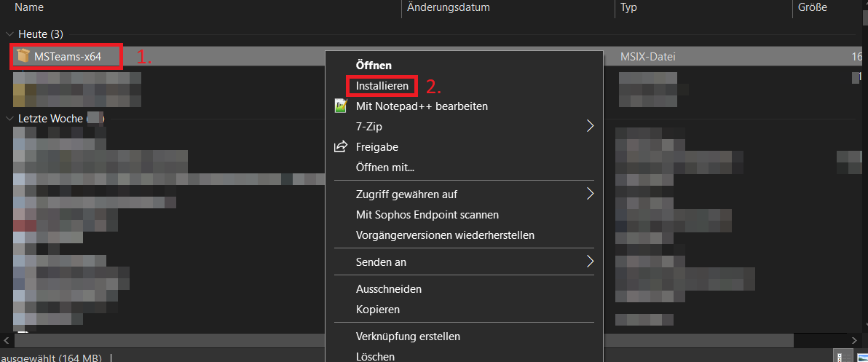Choose Installieren from the context menu
Image resolution: width=868 pixels, height=362 pixels.
(382, 86)
